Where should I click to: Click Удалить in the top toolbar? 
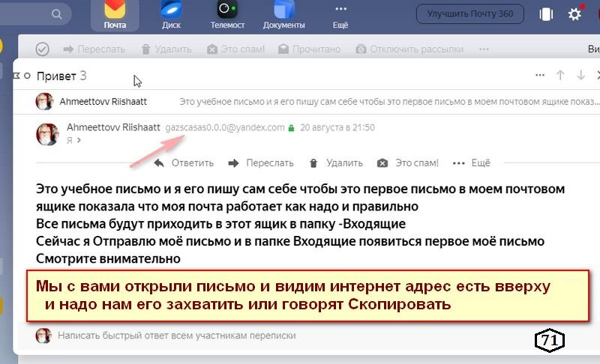click(166, 49)
